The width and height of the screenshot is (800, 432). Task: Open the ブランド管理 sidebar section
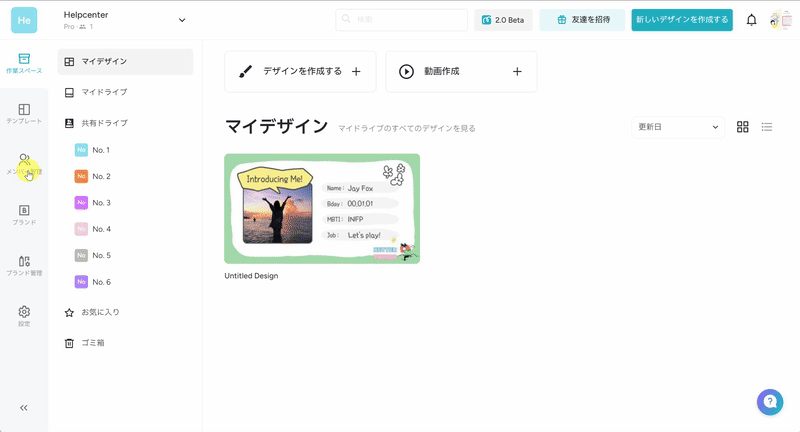tap(24, 265)
